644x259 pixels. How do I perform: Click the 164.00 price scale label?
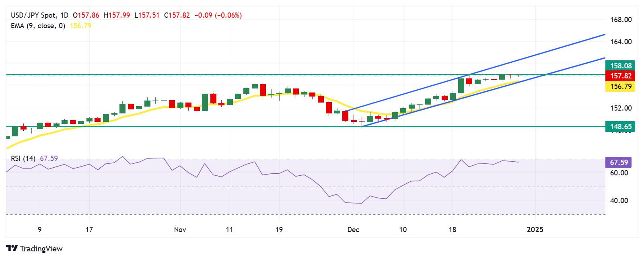click(621, 42)
